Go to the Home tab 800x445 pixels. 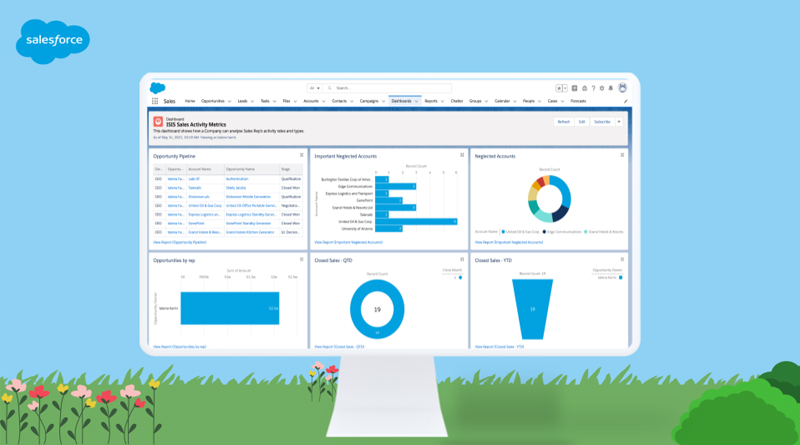point(190,101)
